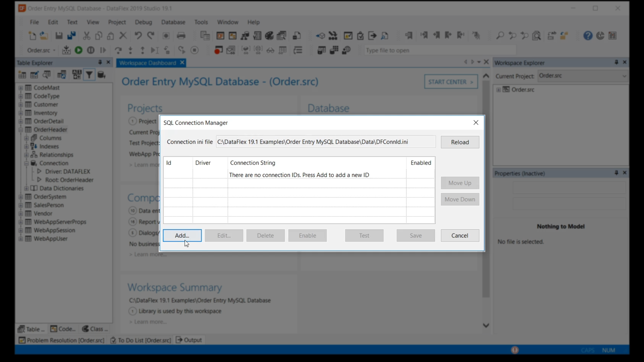Image resolution: width=644 pixels, height=362 pixels.
Task: Click the green Run project icon
Action: coord(78,50)
